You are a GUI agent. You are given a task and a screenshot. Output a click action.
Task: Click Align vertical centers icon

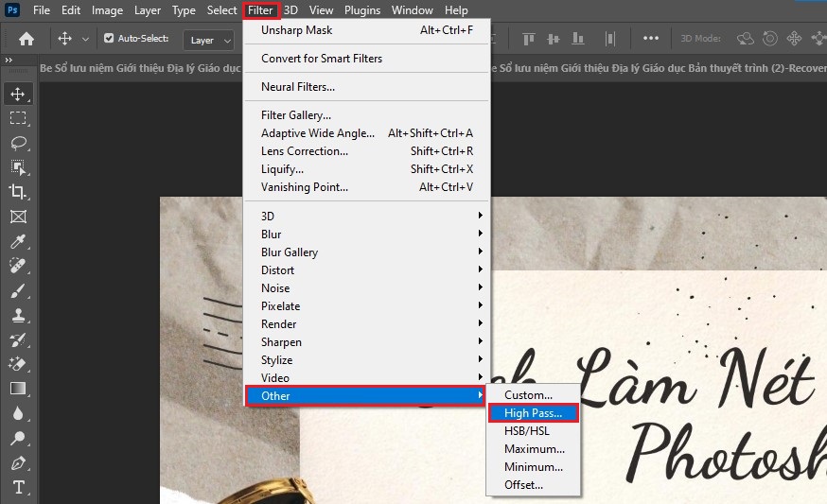click(554, 39)
